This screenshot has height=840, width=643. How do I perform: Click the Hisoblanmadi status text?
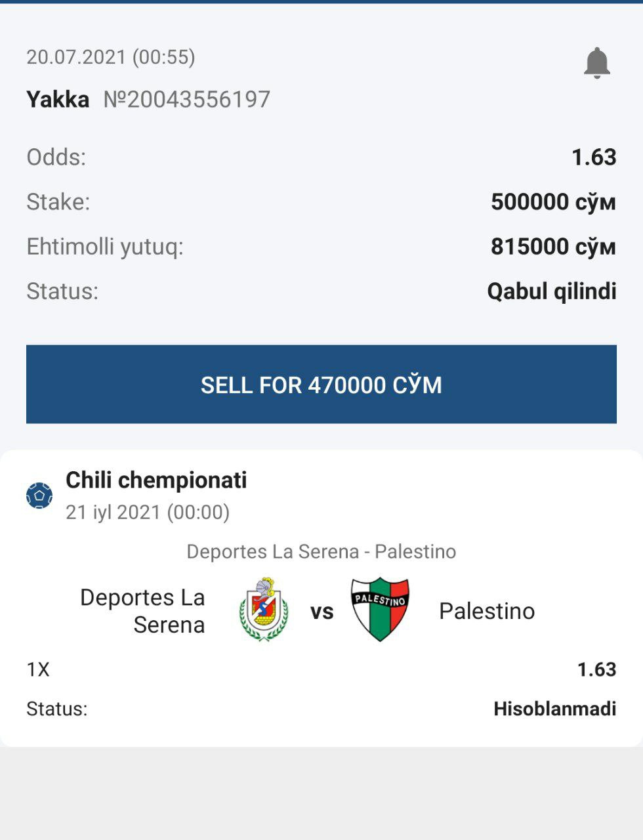click(x=554, y=709)
